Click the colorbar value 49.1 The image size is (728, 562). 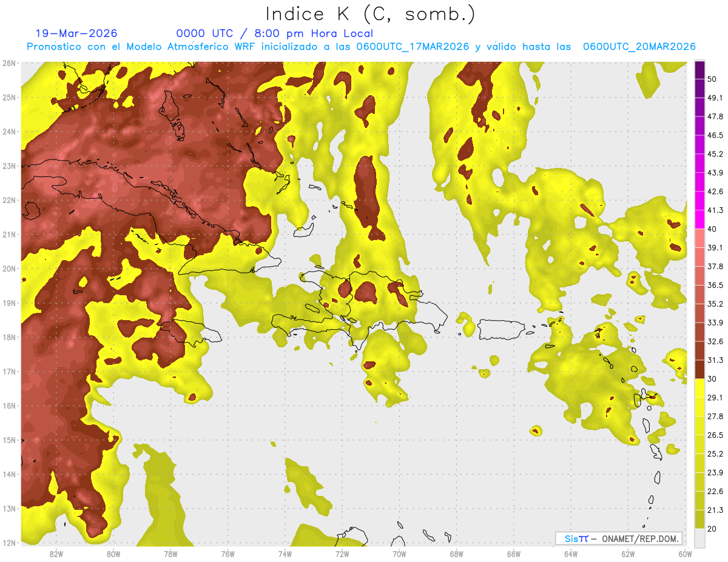coord(715,98)
